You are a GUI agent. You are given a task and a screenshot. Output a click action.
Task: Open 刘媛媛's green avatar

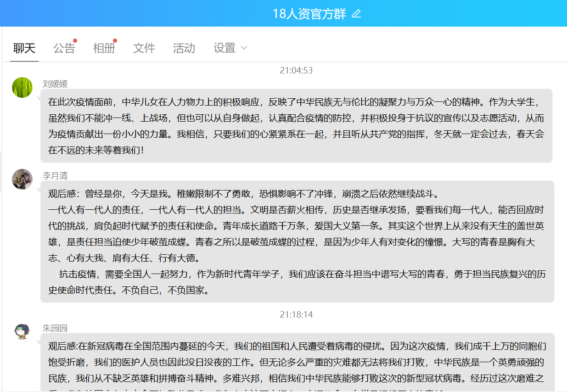coord(22,88)
